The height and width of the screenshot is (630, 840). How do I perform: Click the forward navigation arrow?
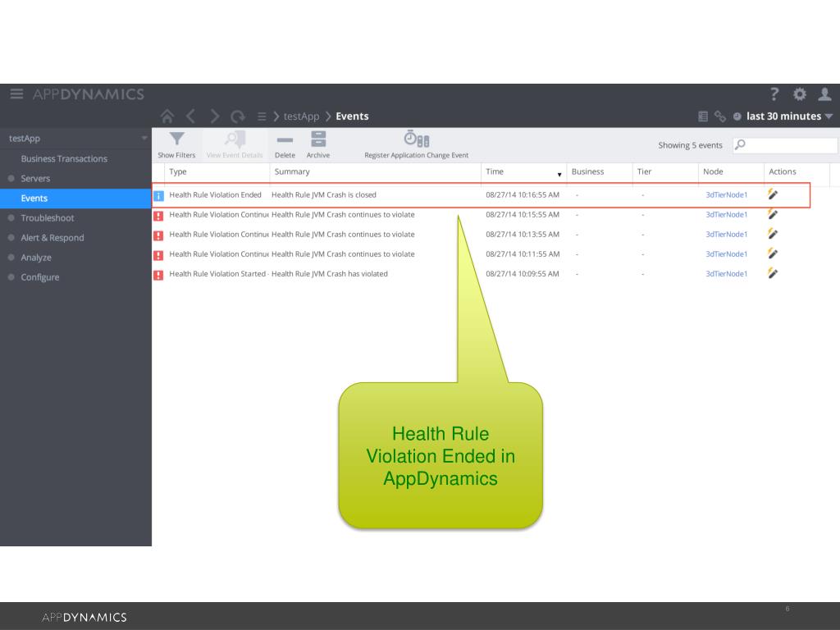(214, 116)
